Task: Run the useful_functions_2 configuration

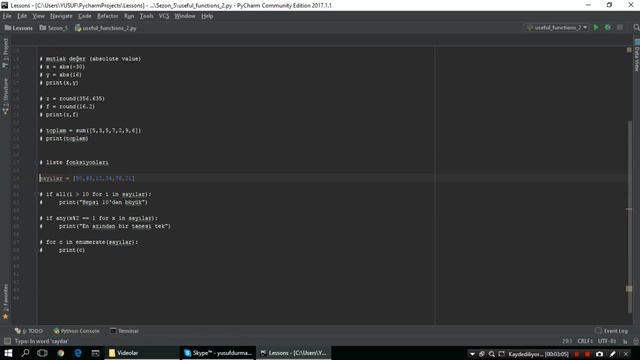Action: click(x=596, y=27)
